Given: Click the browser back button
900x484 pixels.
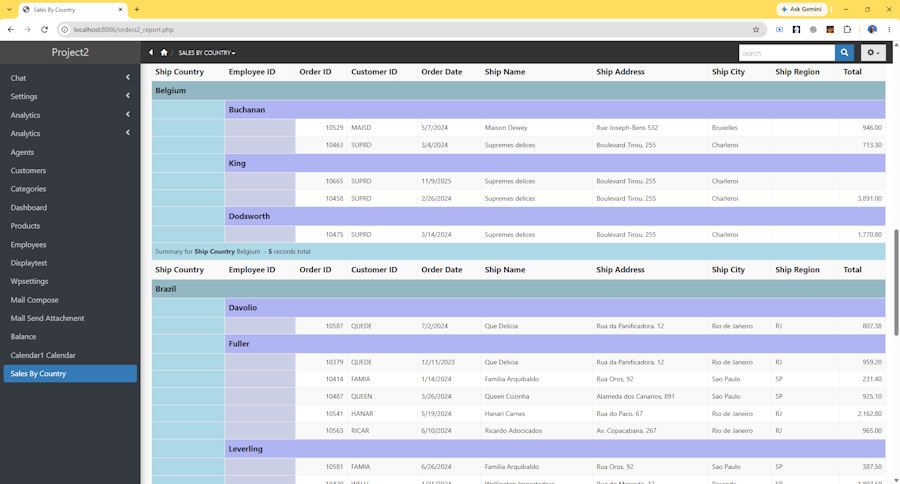Looking at the screenshot, I should click(11, 29).
